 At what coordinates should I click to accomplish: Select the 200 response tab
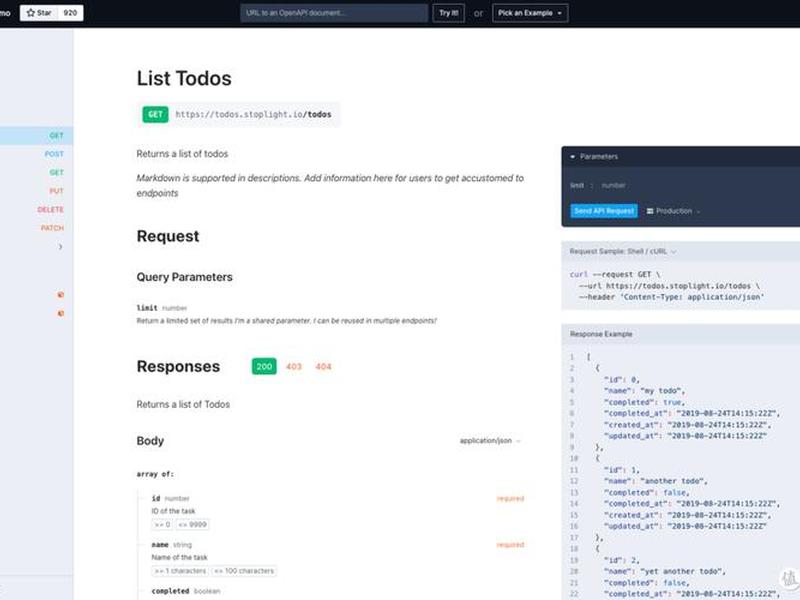pos(264,366)
